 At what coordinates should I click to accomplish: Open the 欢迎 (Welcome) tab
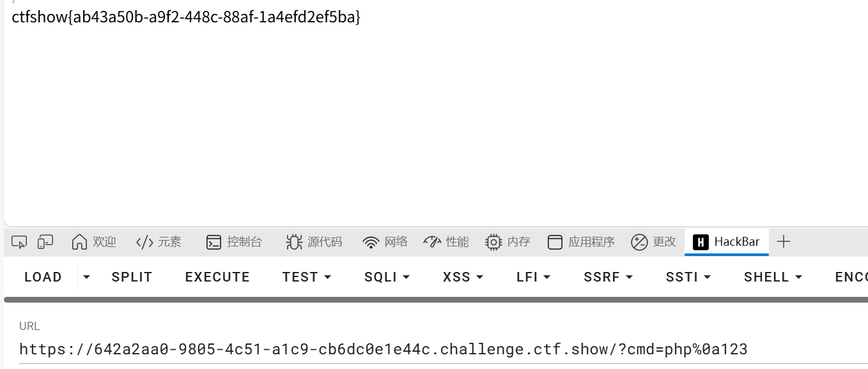pyautogui.click(x=94, y=242)
